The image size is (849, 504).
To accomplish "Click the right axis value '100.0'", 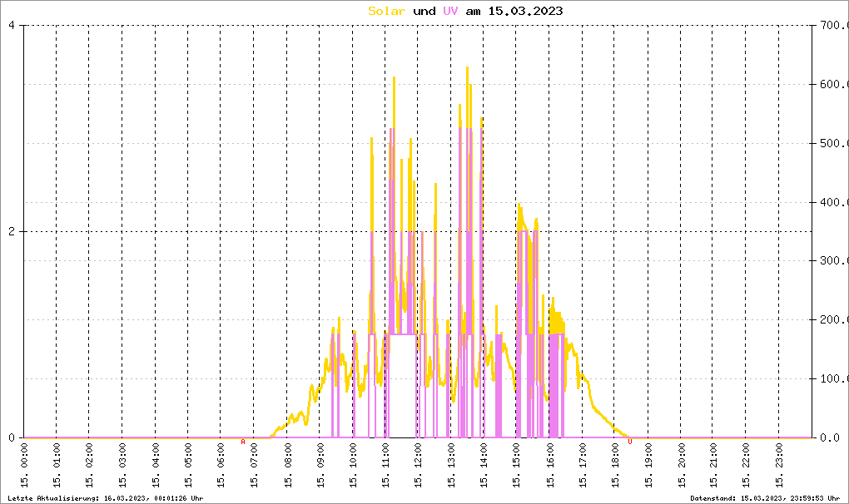I will 833,378.
